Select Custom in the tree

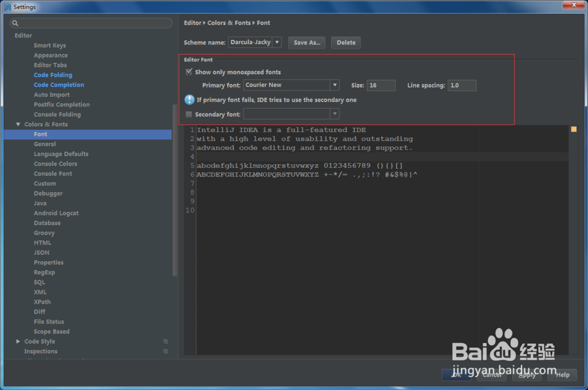[45, 184]
